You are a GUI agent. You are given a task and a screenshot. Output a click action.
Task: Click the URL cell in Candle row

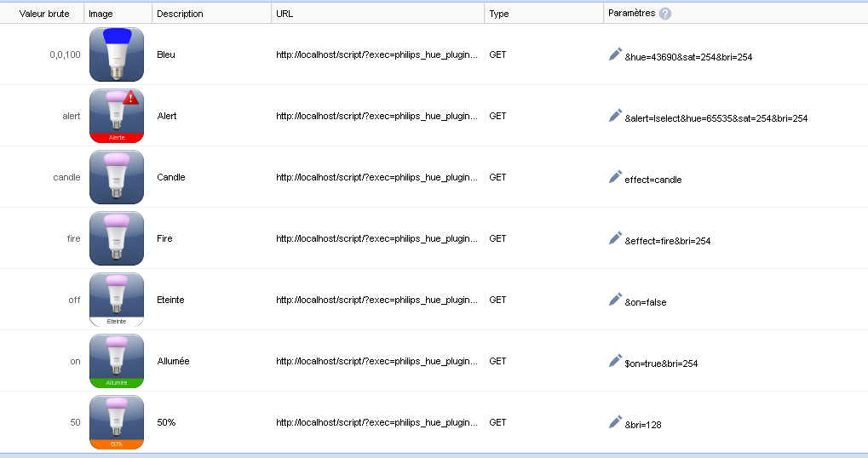pos(377,178)
